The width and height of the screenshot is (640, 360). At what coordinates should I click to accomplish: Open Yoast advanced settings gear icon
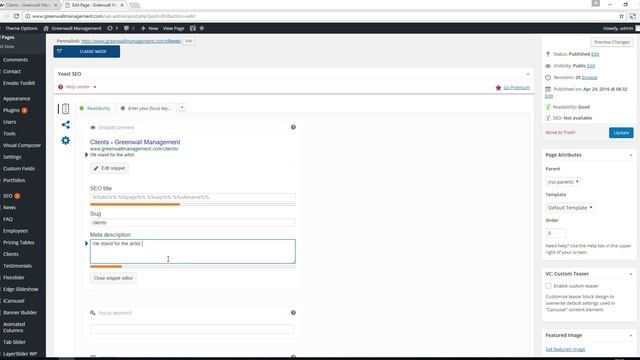click(x=65, y=140)
